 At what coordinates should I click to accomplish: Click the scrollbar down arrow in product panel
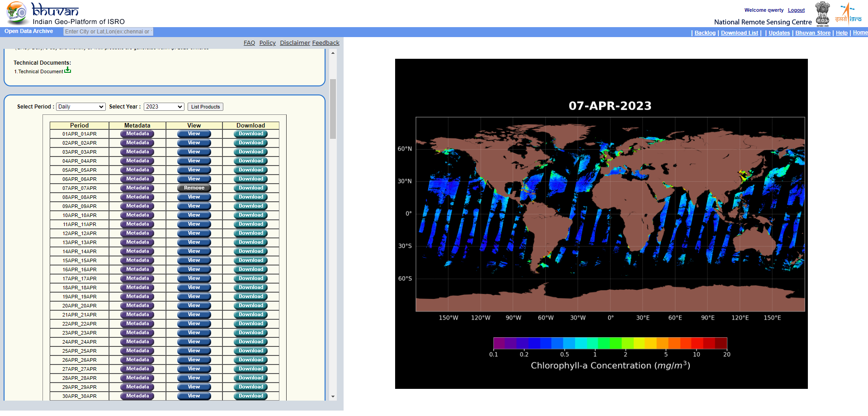tap(333, 397)
